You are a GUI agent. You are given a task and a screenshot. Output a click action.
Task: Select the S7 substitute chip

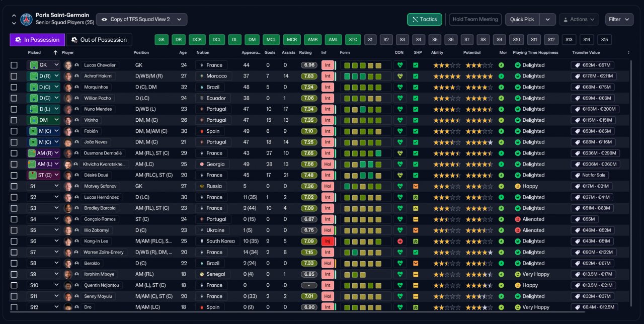click(468, 40)
